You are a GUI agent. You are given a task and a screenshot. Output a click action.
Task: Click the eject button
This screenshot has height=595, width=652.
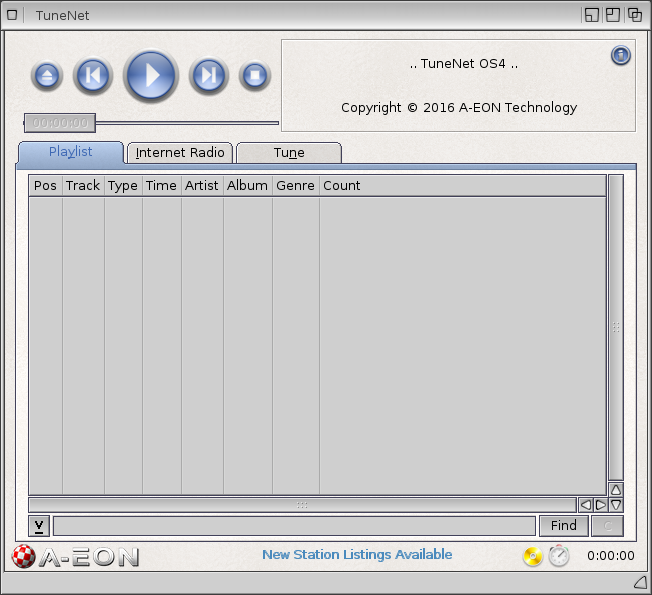[47, 76]
